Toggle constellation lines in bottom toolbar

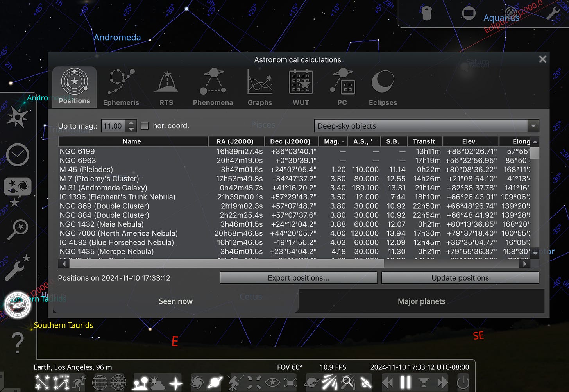42,382
